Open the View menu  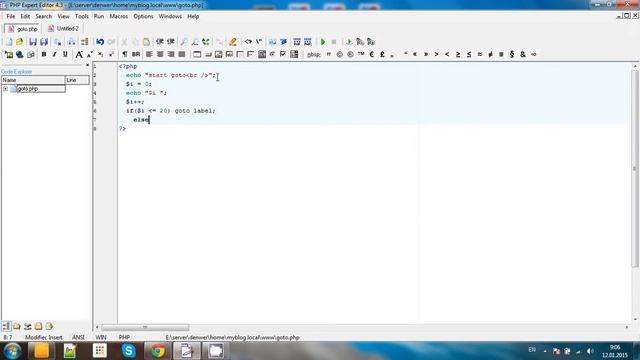(63, 16)
